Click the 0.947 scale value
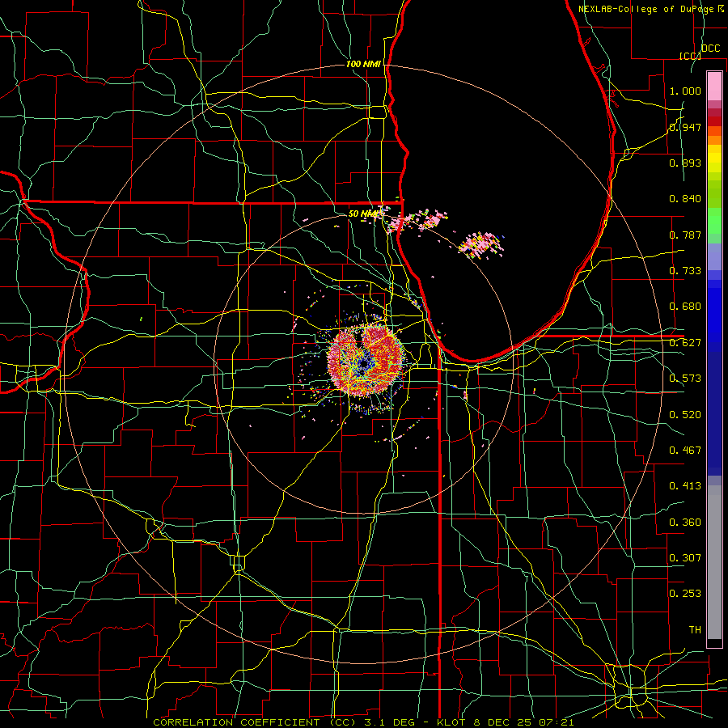728x728 pixels. 685,127
